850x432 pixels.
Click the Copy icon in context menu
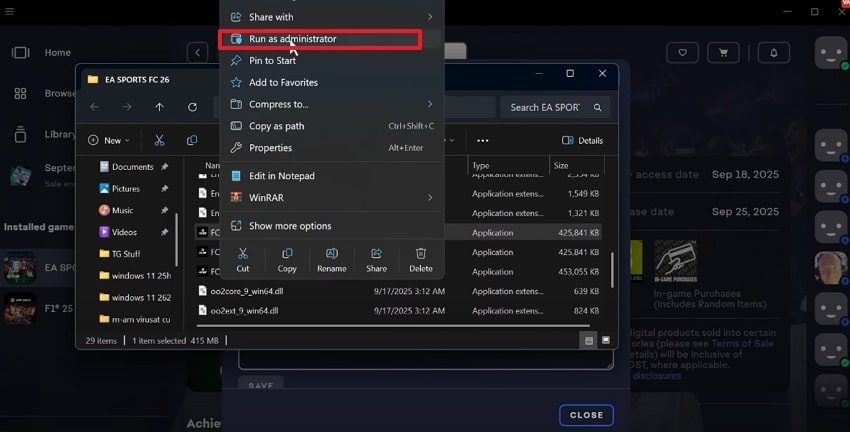[287, 260]
